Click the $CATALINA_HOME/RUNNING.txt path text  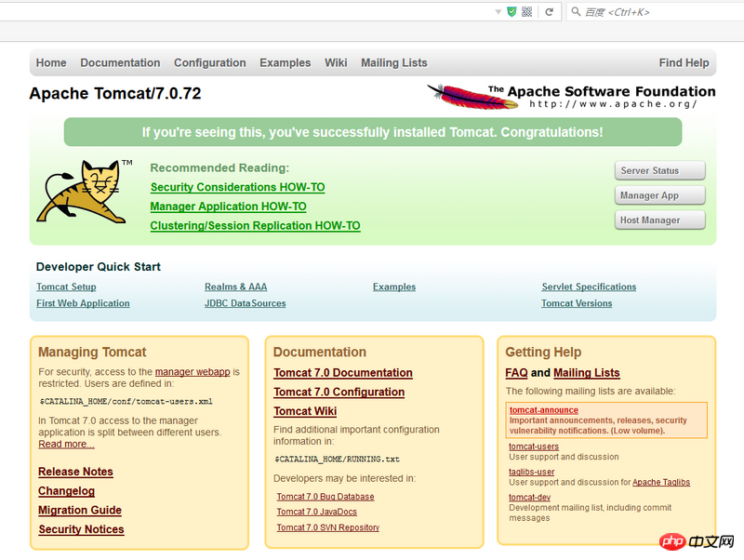coord(337,460)
